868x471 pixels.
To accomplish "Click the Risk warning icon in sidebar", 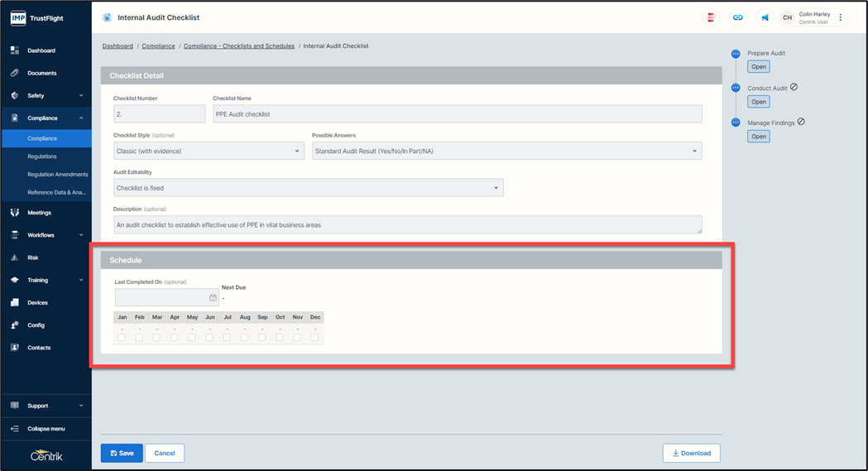I will [x=15, y=257].
